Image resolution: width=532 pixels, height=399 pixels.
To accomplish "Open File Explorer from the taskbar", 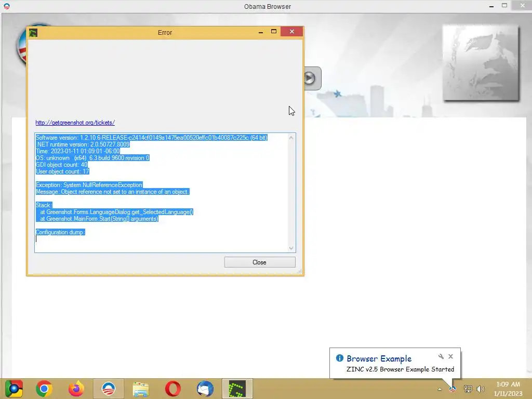I will [140, 389].
